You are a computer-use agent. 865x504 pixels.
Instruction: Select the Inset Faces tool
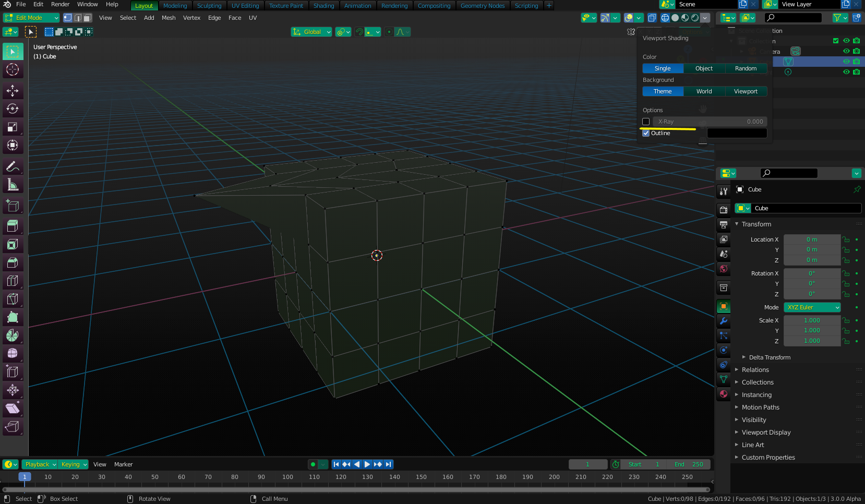[x=13, y=244]
